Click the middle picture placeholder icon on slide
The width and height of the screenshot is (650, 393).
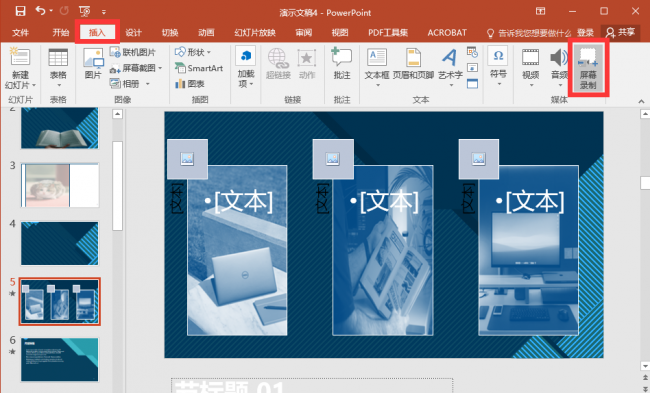click(333, 159)
